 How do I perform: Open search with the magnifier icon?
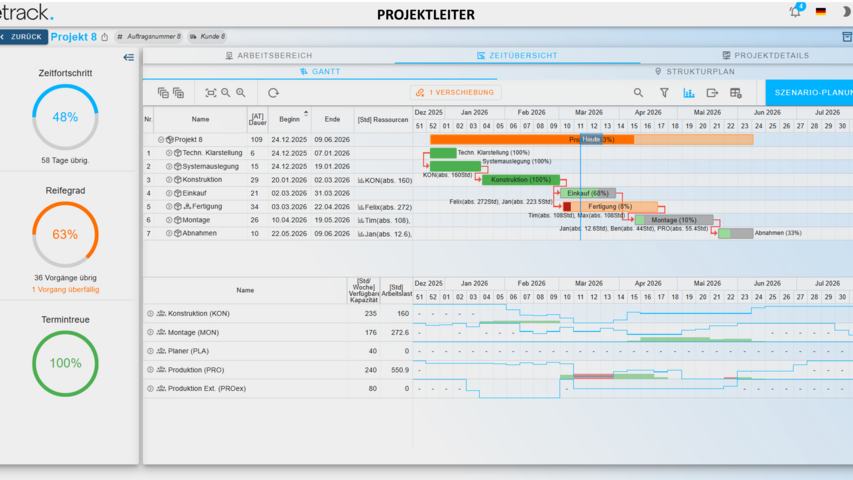(638, 93)
